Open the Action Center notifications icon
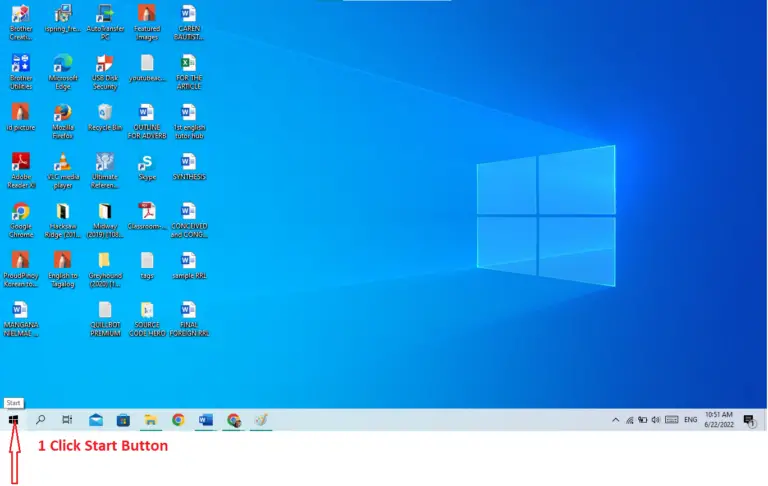 pyautogui.click(x=749, y=420)
